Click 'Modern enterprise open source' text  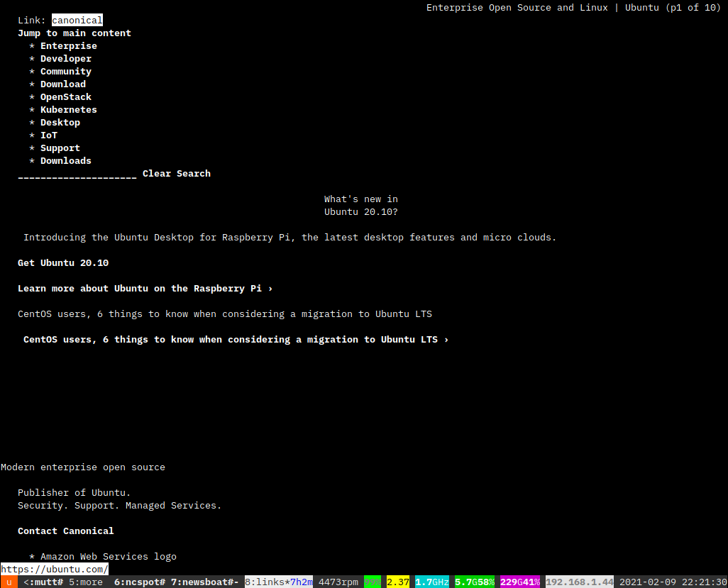[x=83, y=467]
